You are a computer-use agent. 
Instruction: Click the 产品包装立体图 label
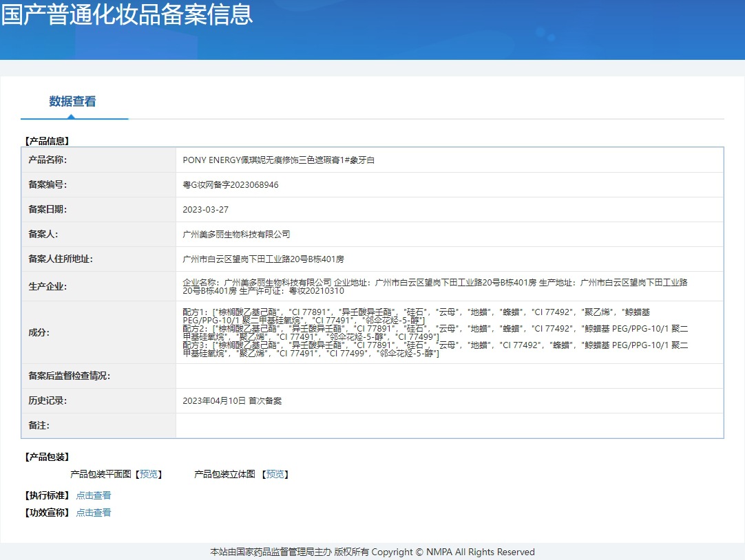(224, 474)
